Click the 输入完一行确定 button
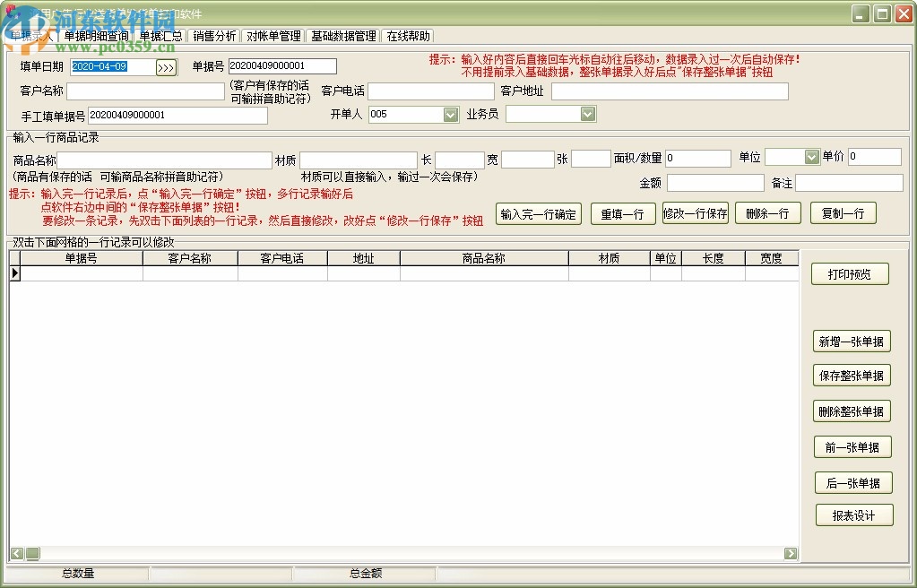Viewport: 917px width, 588px height. coord(539,214)
